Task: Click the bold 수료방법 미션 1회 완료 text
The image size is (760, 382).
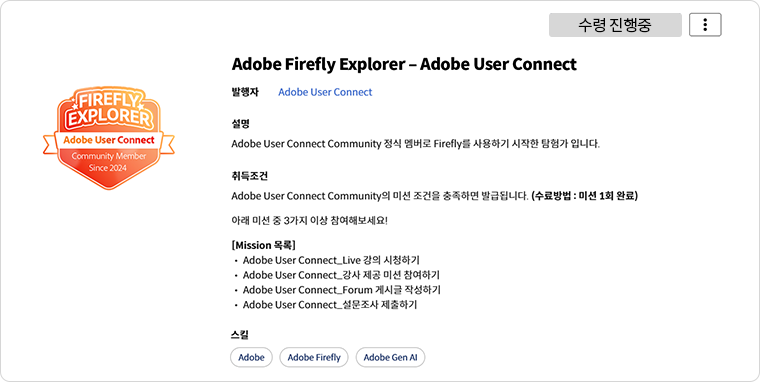Action: 585,196
